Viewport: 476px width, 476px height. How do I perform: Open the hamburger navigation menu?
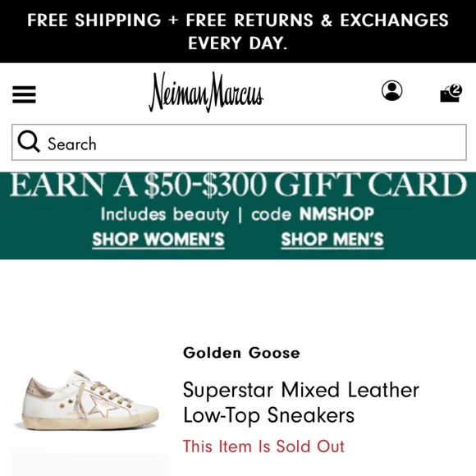[x=24, y=94]
